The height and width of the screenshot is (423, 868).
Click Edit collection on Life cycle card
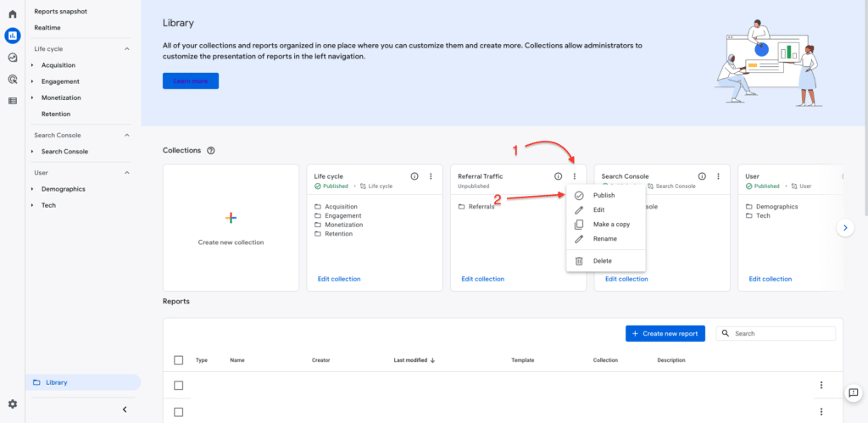(x=339, y=279)
